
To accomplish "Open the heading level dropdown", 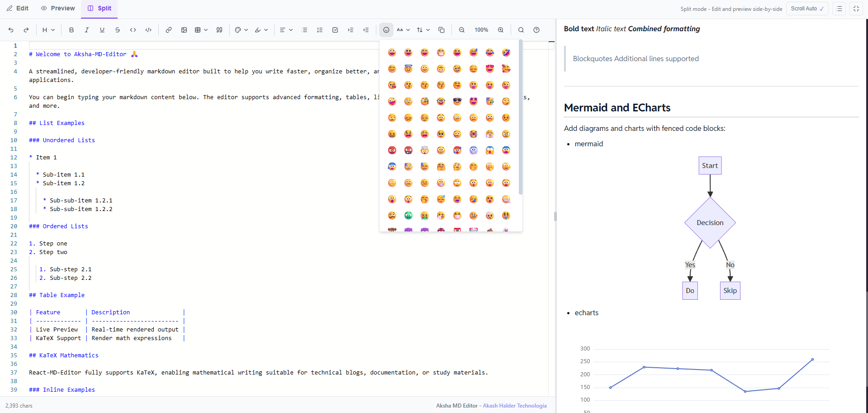I will (48, 30).
